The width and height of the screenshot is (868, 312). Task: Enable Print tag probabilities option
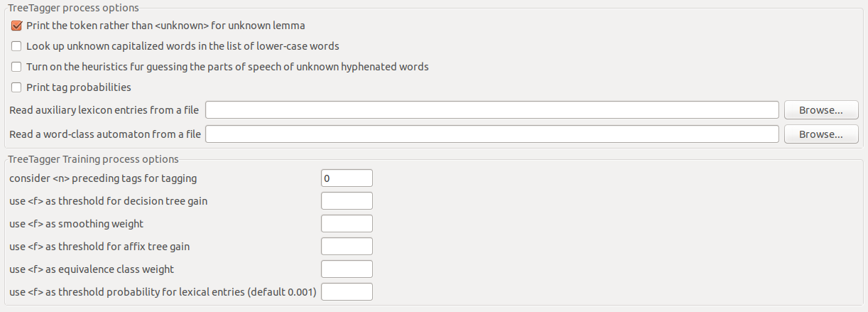tap(17, 87)
